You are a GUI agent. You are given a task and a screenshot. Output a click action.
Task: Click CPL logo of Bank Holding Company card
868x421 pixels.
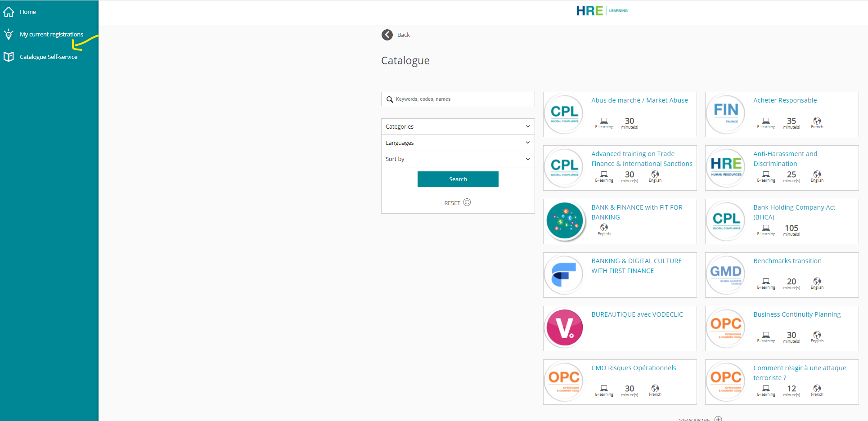726,221
